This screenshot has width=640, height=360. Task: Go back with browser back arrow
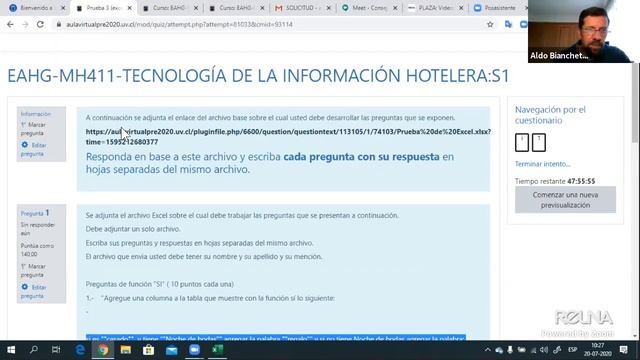point(10,24)
